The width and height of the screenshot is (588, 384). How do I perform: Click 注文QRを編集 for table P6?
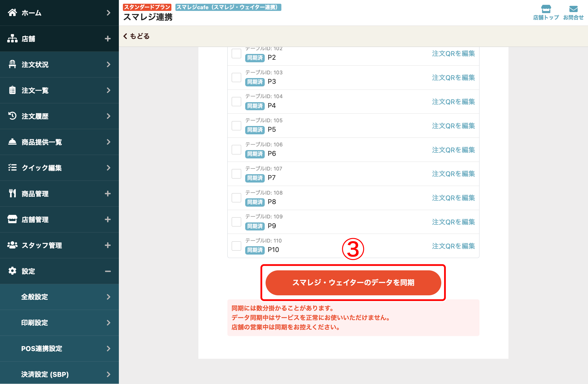point(453,150)
